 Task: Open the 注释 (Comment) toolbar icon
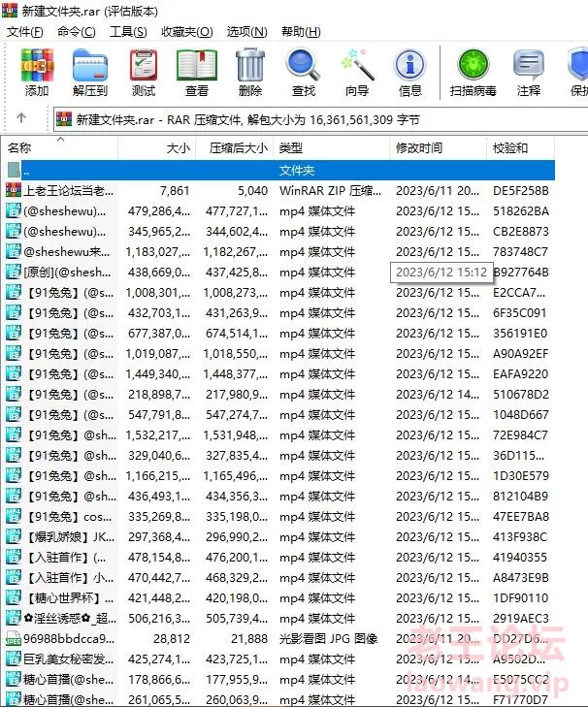[529, 66]
